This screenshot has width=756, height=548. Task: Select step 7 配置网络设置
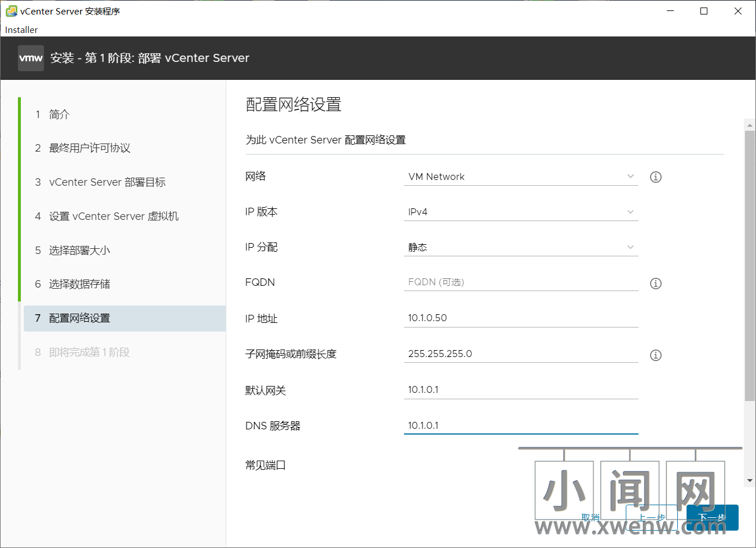(124, 318)
